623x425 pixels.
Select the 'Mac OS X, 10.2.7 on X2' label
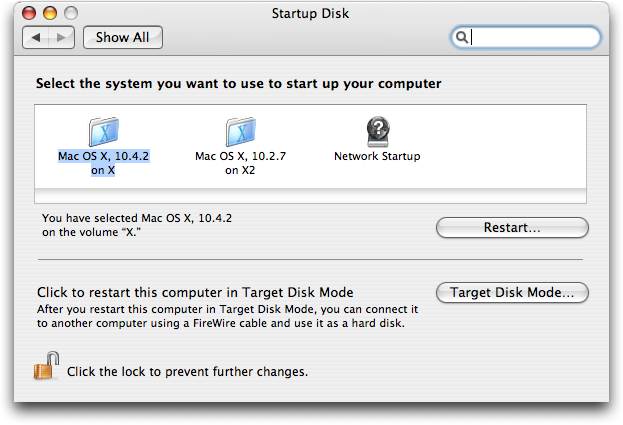pos(240,163)
